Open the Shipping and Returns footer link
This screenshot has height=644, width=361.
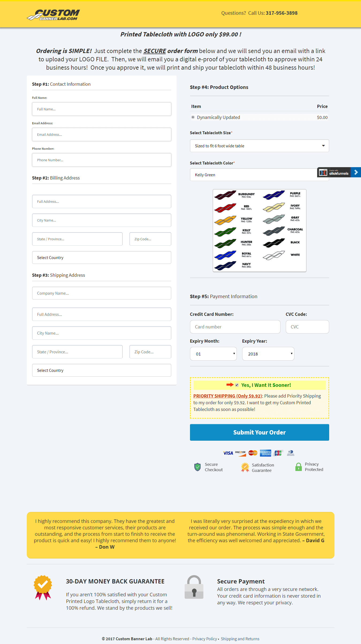point(240,639)
